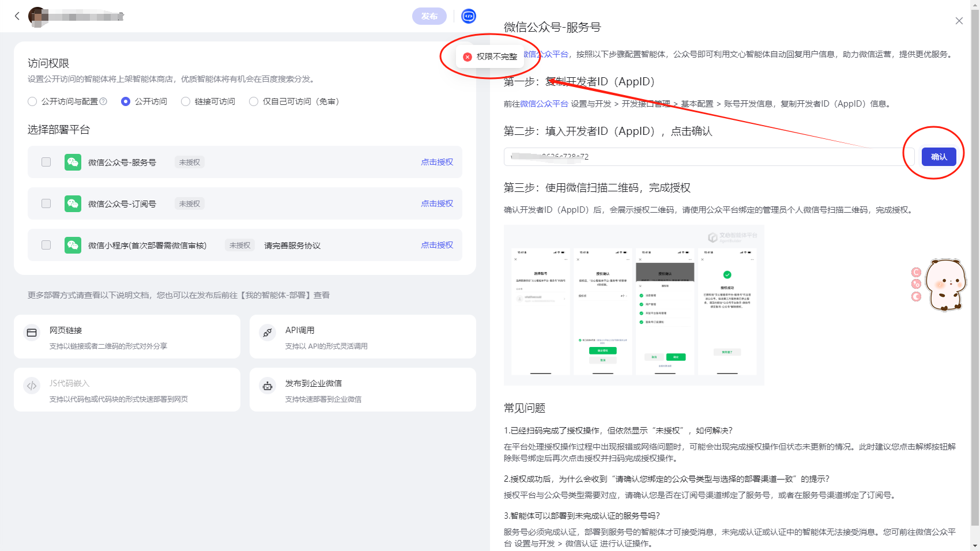980x551 pixels.
Task: Click FAQ question 2 about 部署渠道一致 prompt
Action: [x=666, y=479]
